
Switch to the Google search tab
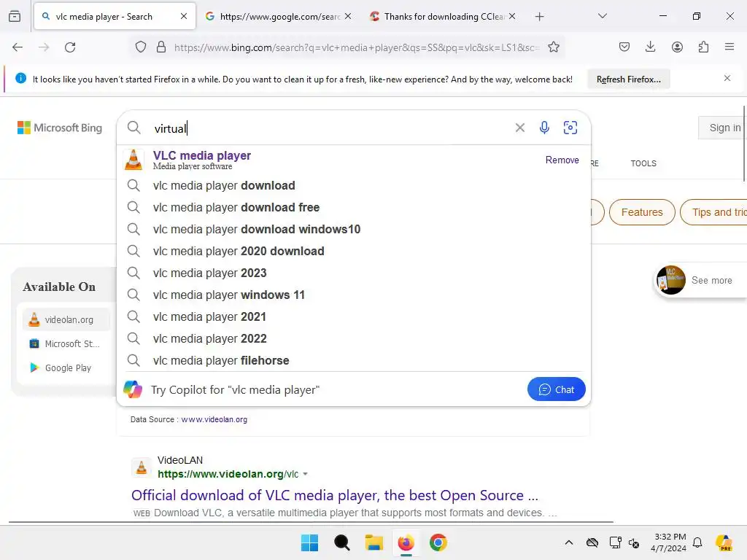click(279, 16)
